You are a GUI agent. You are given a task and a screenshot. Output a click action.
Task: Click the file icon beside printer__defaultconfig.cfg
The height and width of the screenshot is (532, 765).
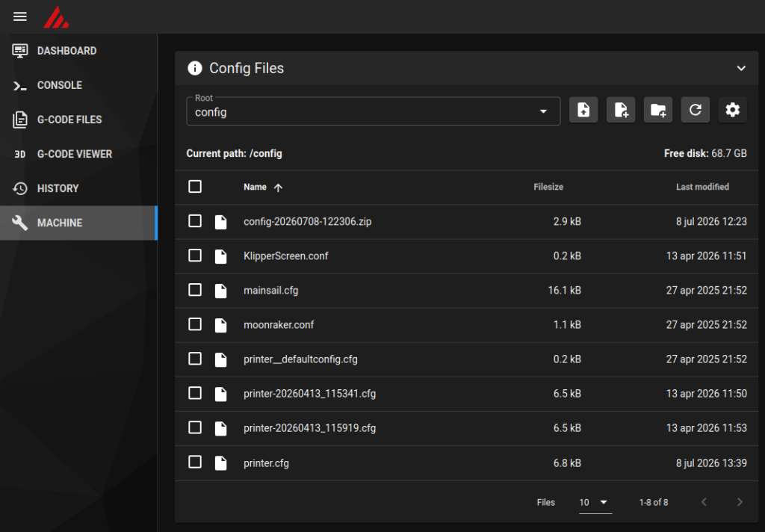(221, 359)
